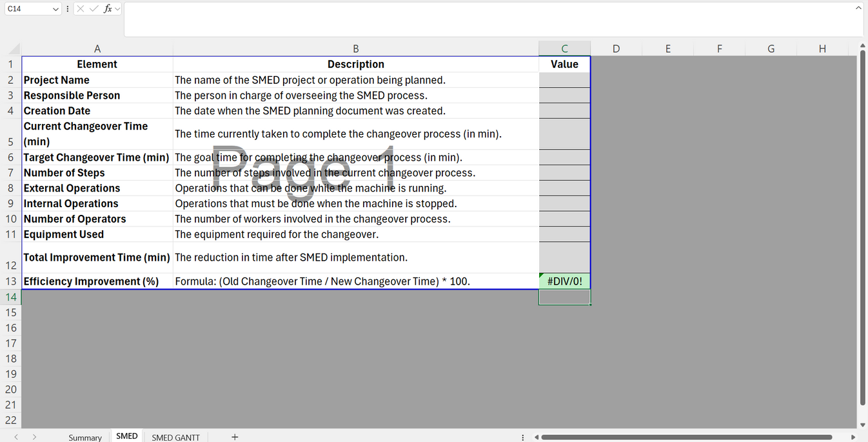Click the scroll-right arrow on the horizontal scrollbar
Screen dimensions: 868x442
(x=853, y=437)
